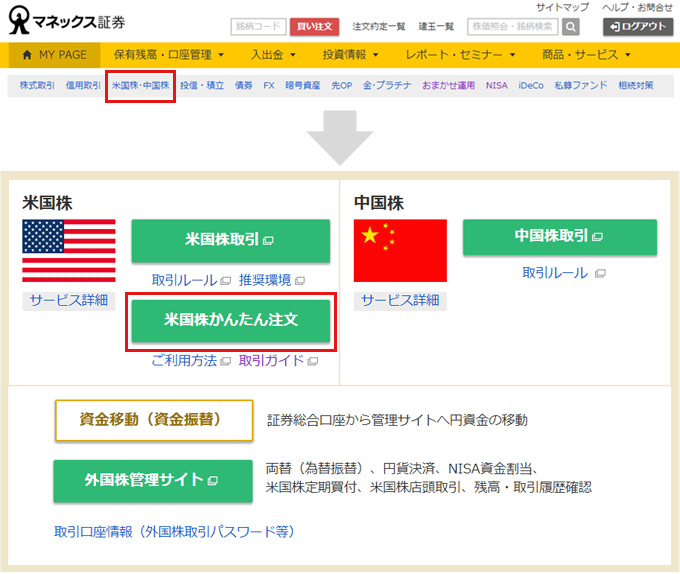Click the home icon beside MY PAGE
680x574 pixels.
(x=26, y=55)
